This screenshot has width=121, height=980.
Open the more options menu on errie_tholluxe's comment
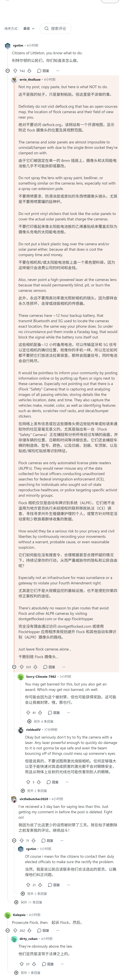pos(64,667)
